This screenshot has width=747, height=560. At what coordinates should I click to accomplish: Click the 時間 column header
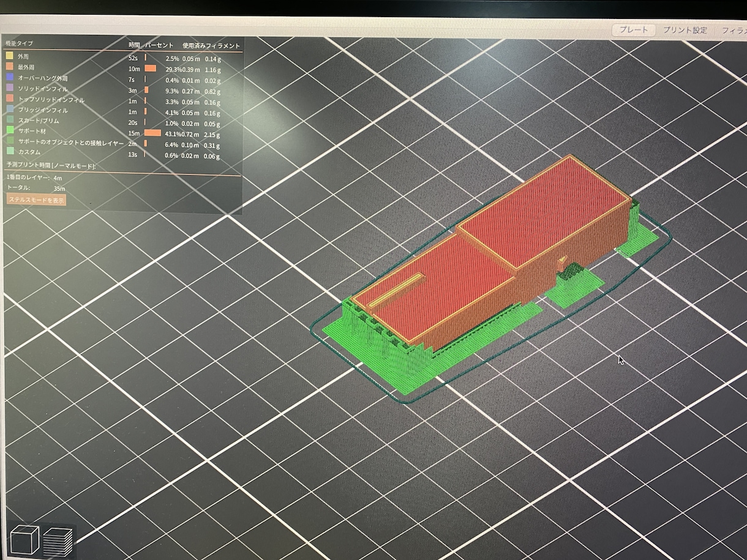(134, 45)
